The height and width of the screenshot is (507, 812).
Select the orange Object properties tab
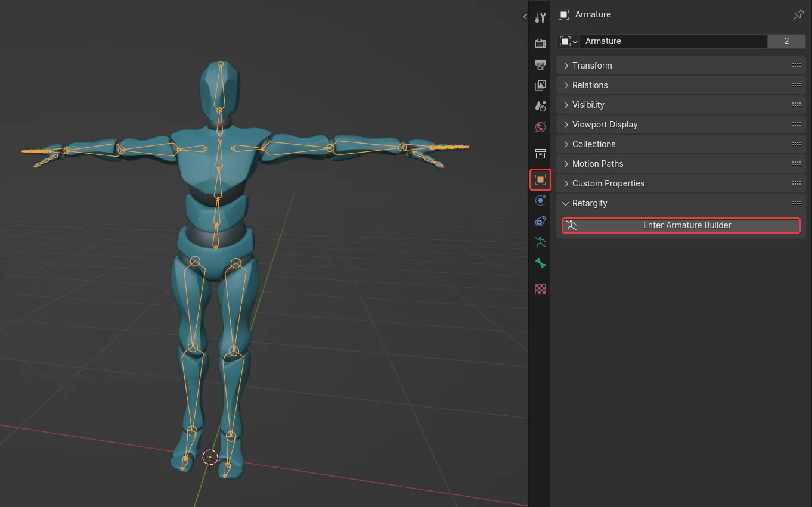pos(540,179)
